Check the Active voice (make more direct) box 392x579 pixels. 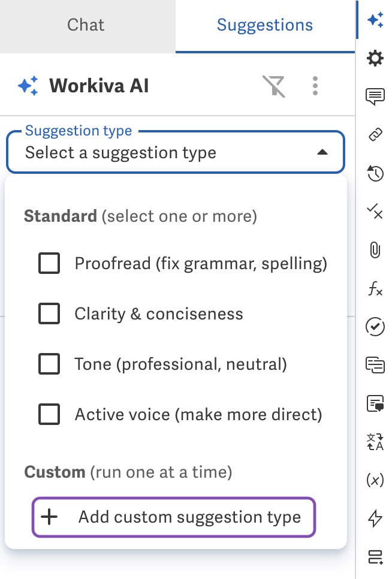[x=49, y=414]
